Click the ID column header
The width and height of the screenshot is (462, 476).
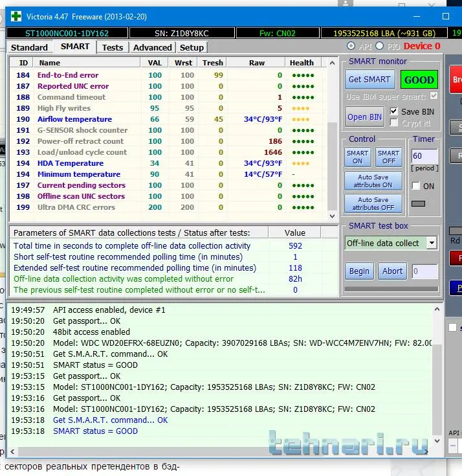pos(22,63)
